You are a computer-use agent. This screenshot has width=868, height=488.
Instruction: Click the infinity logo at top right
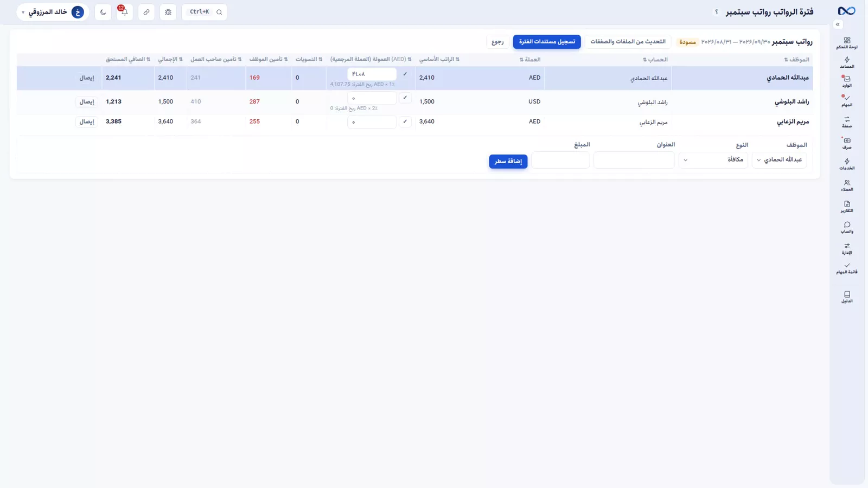tap(846, 11)
